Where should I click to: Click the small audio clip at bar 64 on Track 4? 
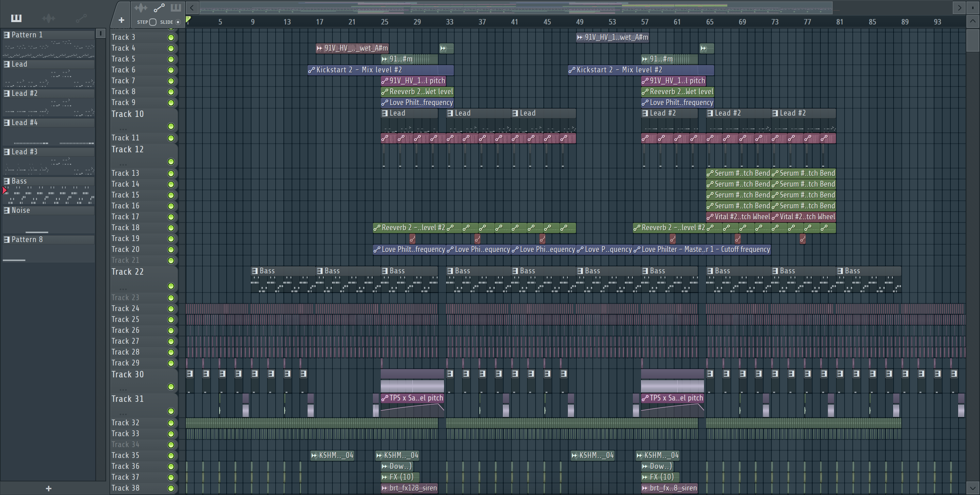point(706,48)
